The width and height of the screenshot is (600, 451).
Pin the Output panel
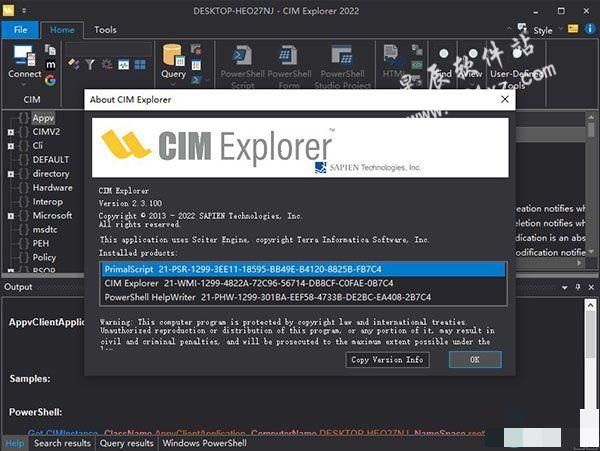[578, 287]
